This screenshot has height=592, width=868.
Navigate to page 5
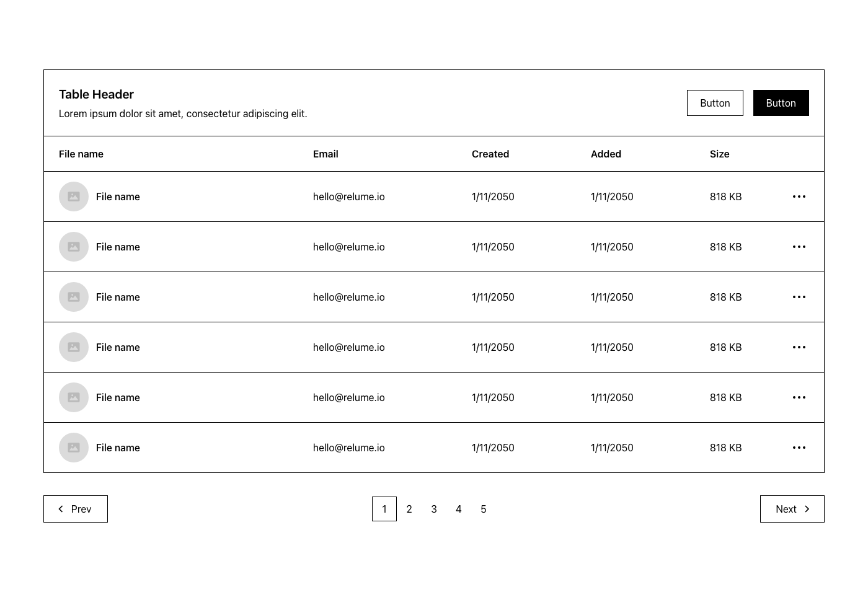point(484,509)
